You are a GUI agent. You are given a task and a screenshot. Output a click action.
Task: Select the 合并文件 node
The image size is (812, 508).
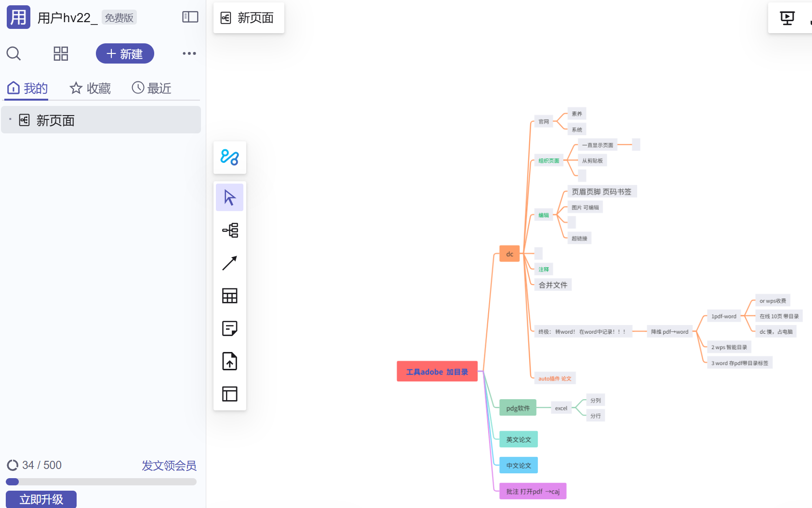[553, 285]
